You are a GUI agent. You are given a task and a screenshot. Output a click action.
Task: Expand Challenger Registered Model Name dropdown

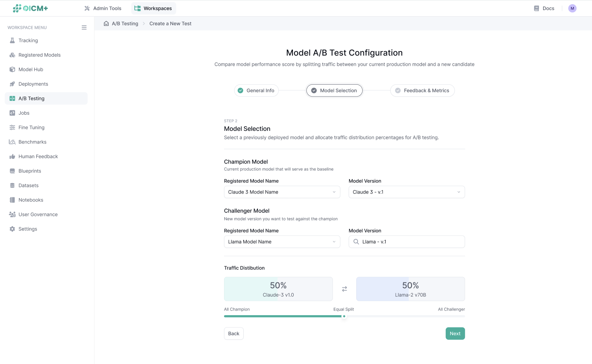click(282, 242)
